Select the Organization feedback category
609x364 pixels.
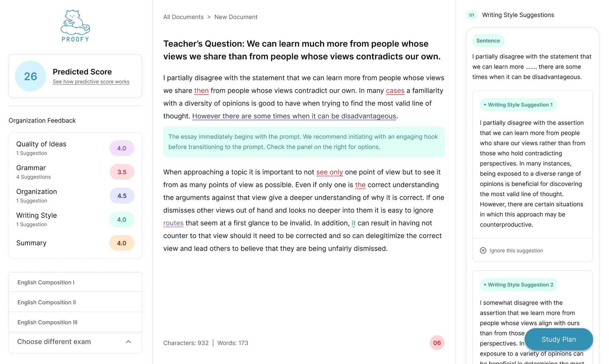37,195
